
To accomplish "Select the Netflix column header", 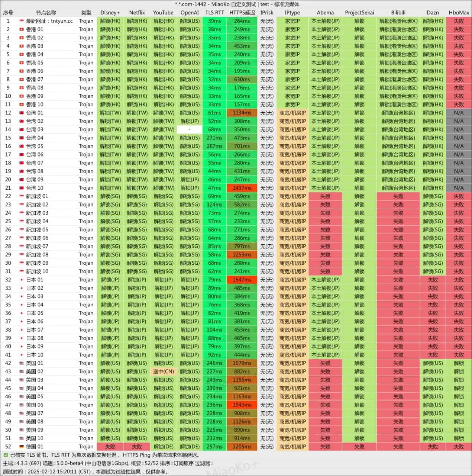I will point(137,13).
